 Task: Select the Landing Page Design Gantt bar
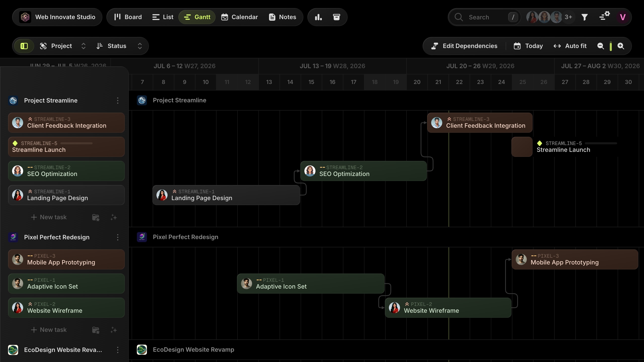[226, 195]
